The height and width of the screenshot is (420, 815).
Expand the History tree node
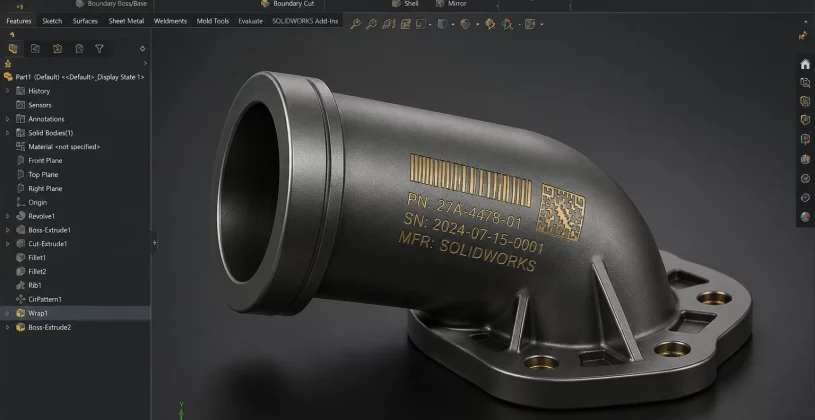7,90
